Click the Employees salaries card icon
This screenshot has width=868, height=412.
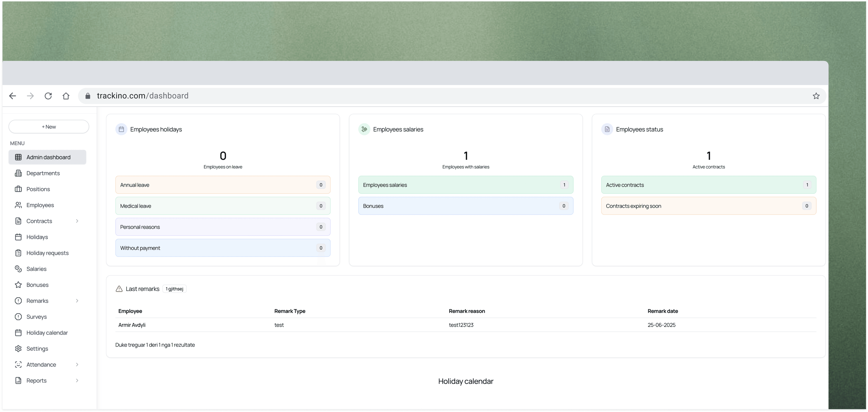coord(364,129)
